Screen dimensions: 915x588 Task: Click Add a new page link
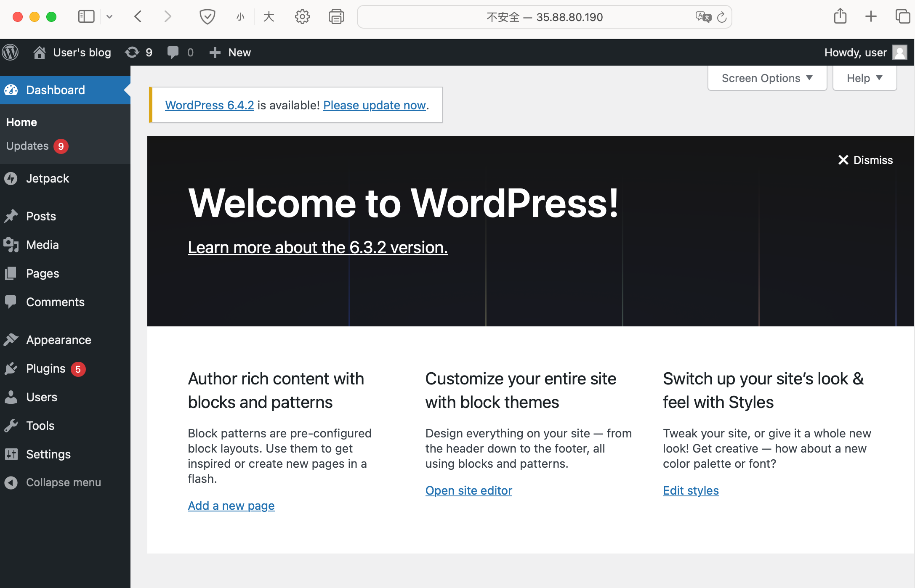(231, 506)
